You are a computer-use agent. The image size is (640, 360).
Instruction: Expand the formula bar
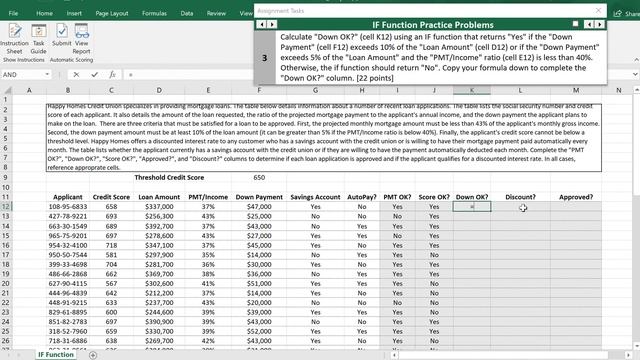pos(635,75)
